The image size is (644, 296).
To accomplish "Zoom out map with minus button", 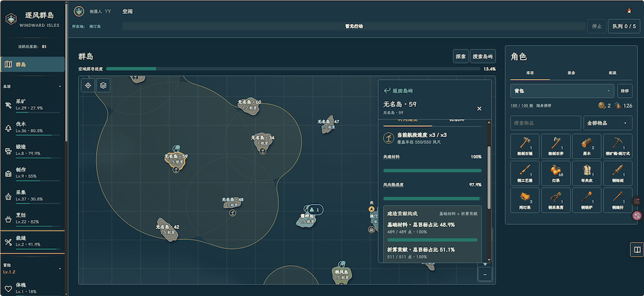I will point(485,274).
